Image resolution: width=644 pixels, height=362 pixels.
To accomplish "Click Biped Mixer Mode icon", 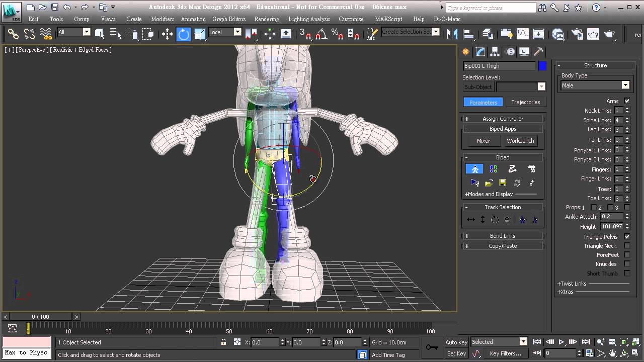I will (x=532, y=169).
